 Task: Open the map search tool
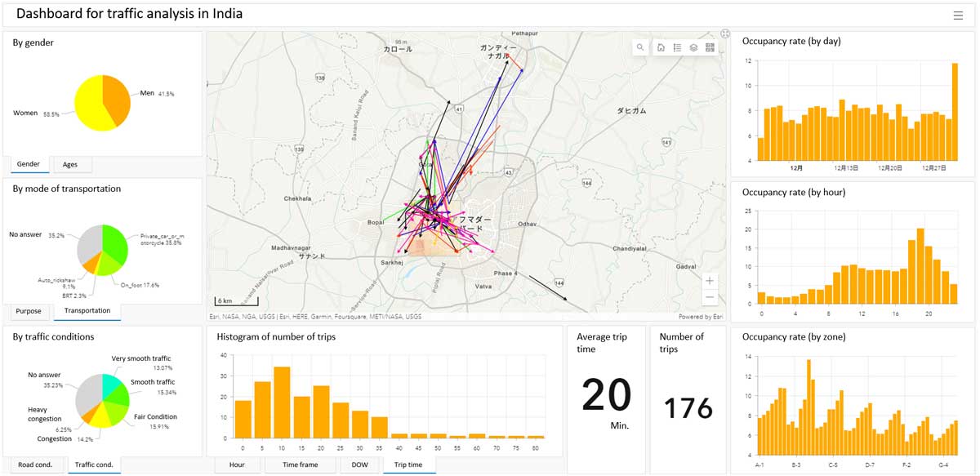click(640, 48)
